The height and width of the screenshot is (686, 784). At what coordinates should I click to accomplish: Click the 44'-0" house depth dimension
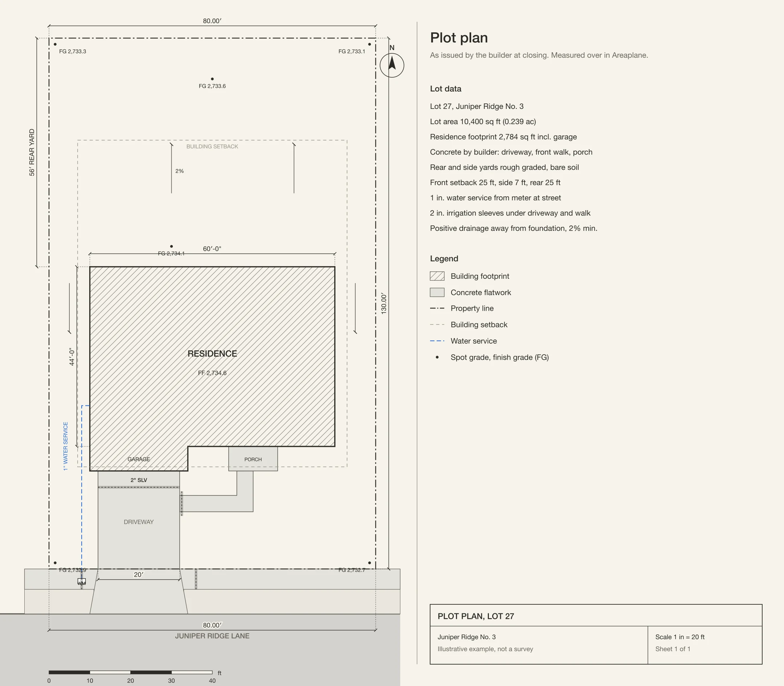(x=72, y=356)
